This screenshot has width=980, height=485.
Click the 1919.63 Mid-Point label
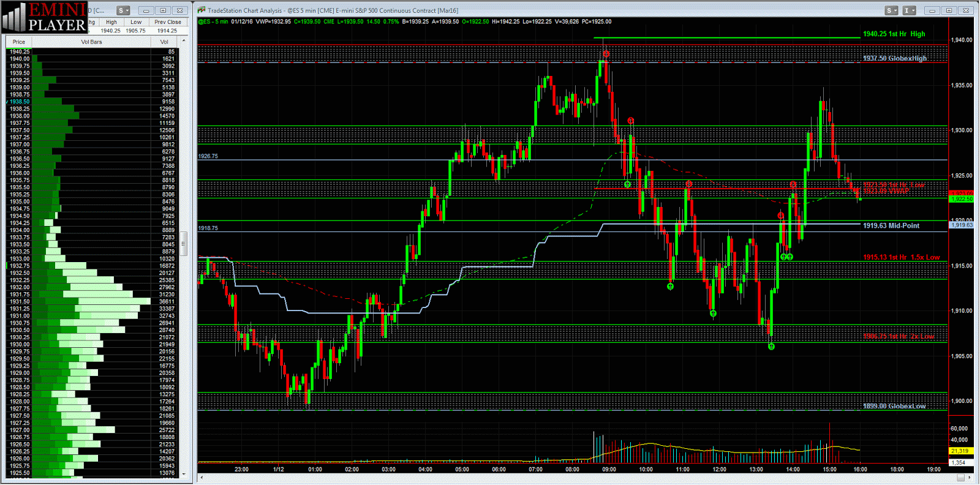tap(891, 226)
